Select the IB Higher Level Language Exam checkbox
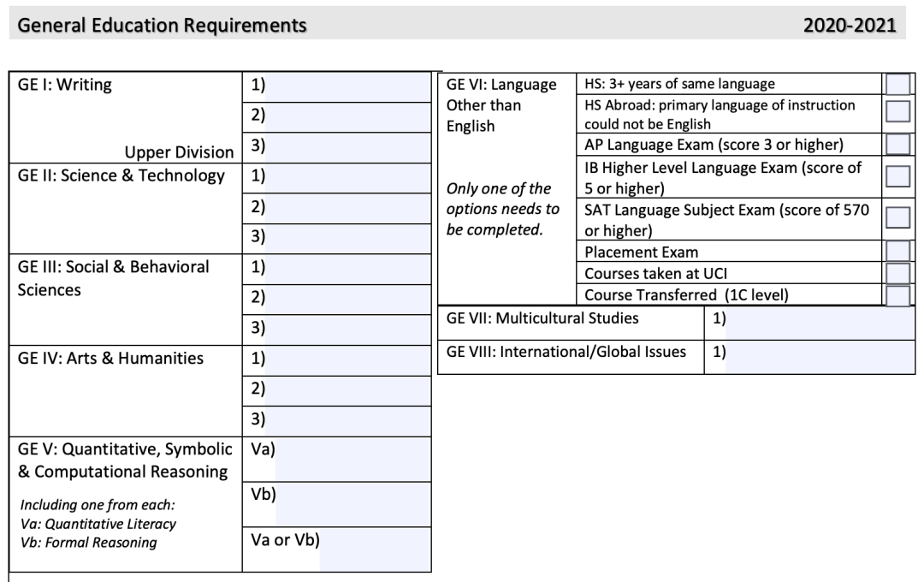This screenshot has height=582, width=924. [897, 175]
